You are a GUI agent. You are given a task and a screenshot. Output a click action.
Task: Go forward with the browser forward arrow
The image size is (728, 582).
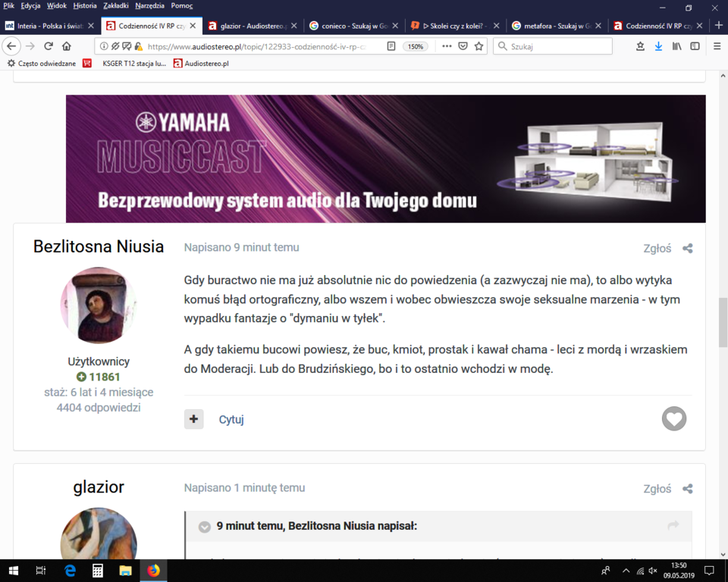[x=30, y=46]
